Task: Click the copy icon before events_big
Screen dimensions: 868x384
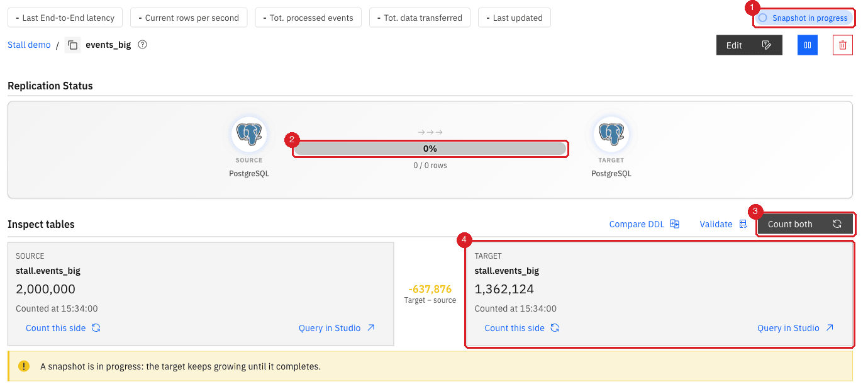Action: pos(73,45)
